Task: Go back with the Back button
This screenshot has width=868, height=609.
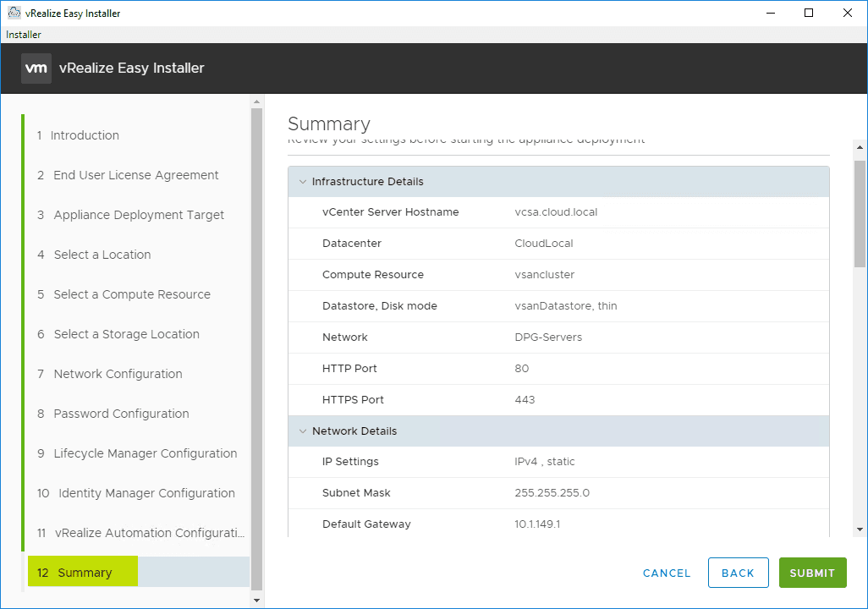Action: 738,573
